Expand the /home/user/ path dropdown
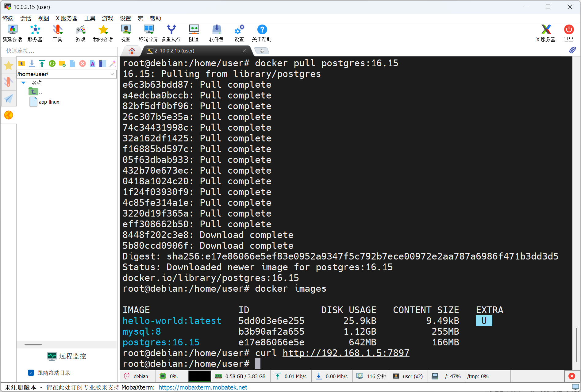This screenshot has height=392, width=581. click(x=112, y=74)
